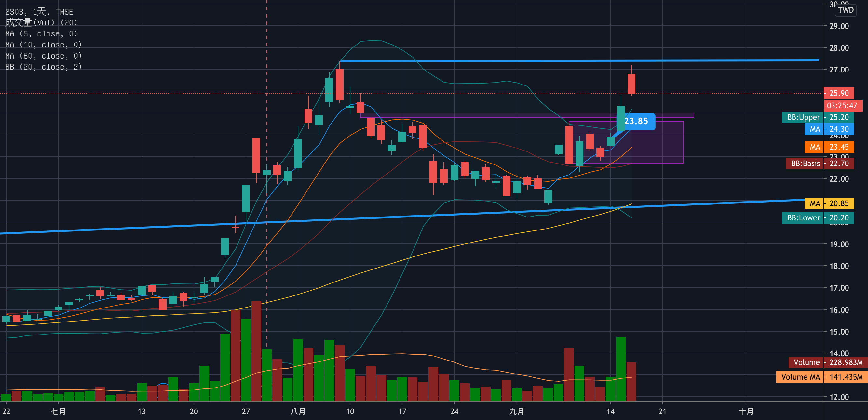Click the Volume MA 141.435M label
868x420 pixels.
822,377
